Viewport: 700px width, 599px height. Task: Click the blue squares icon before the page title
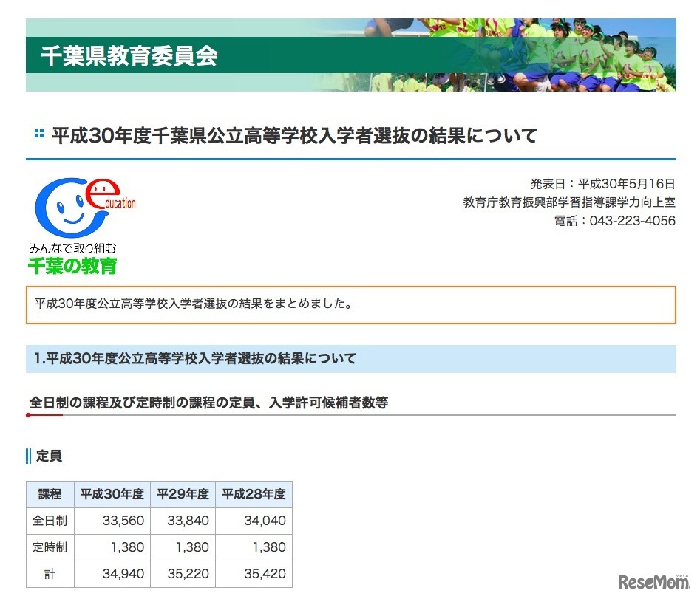38,134
